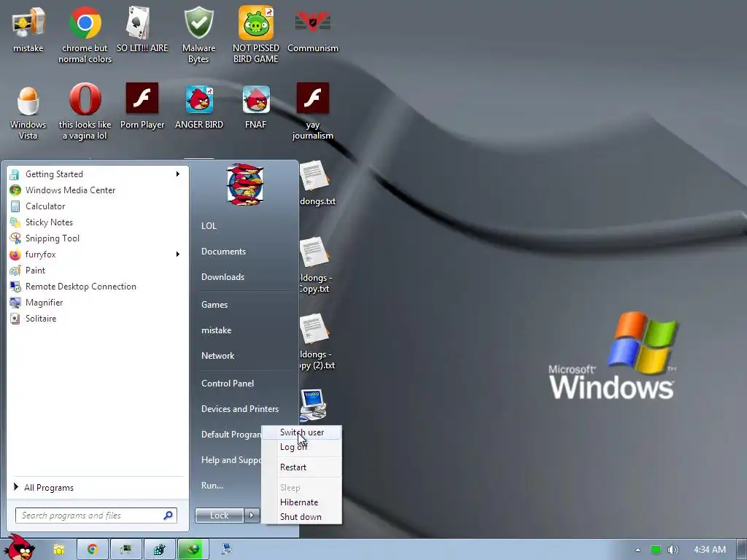Choose Restart
Viewport: 747px width, 560px height.
(x=302, y=467)
